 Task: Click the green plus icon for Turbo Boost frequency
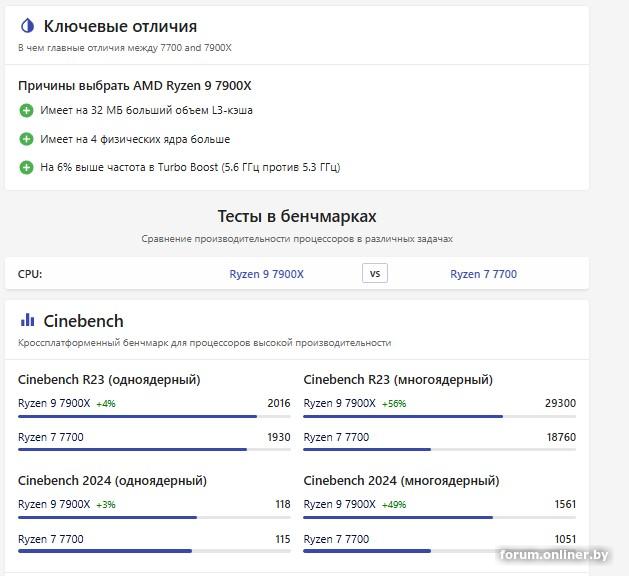click(x=27, y=167)
